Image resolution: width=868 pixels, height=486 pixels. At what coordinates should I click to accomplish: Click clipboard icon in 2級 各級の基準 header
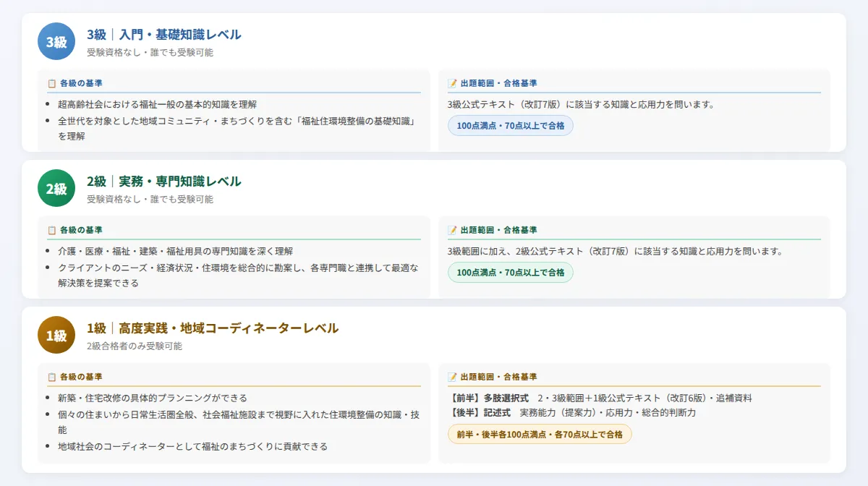point(52,230)
